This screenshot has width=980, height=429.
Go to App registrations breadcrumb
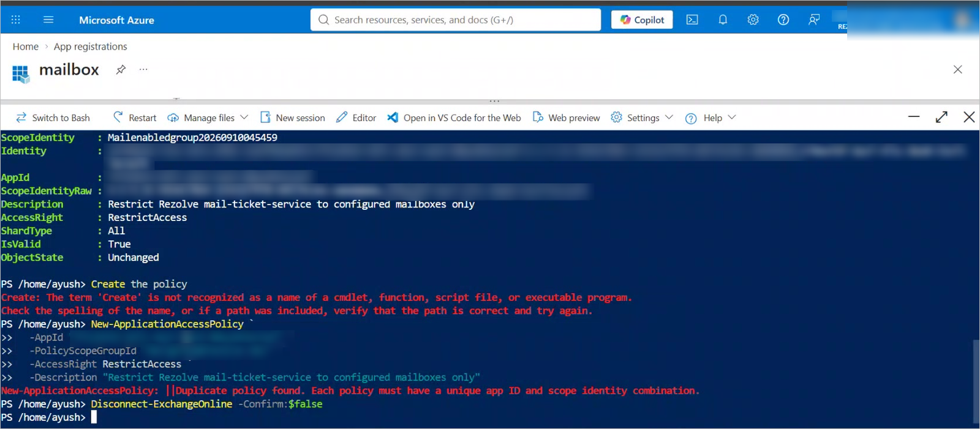pos(91,47)
